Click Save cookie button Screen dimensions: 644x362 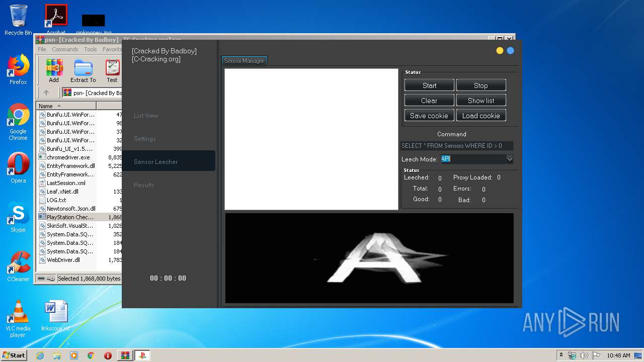point(429,116)
